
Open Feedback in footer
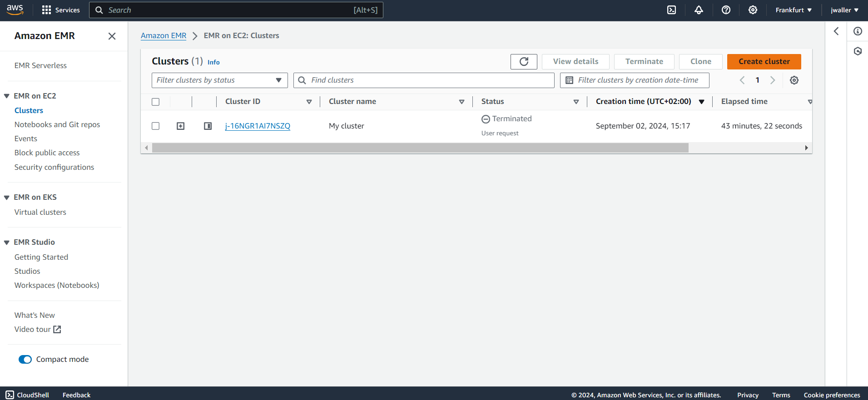coord(76,395)
